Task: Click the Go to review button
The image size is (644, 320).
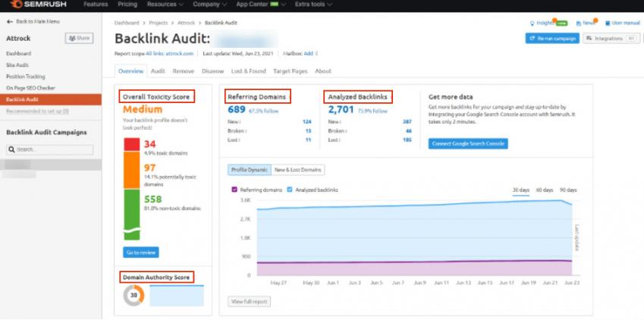Action: [x=141, y=253]
